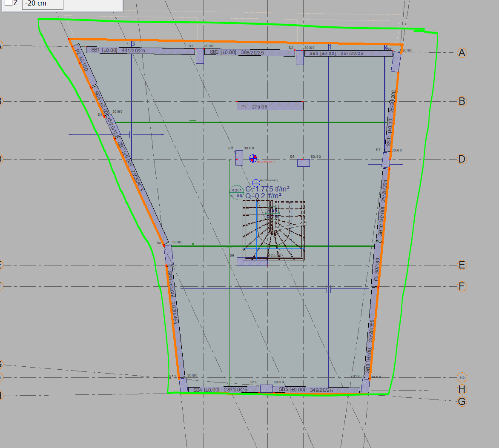Image resolution: width=499 pixels, height=448 pixels.
Task: Select axis bubble labeled 140
Action: pos(462,377)
